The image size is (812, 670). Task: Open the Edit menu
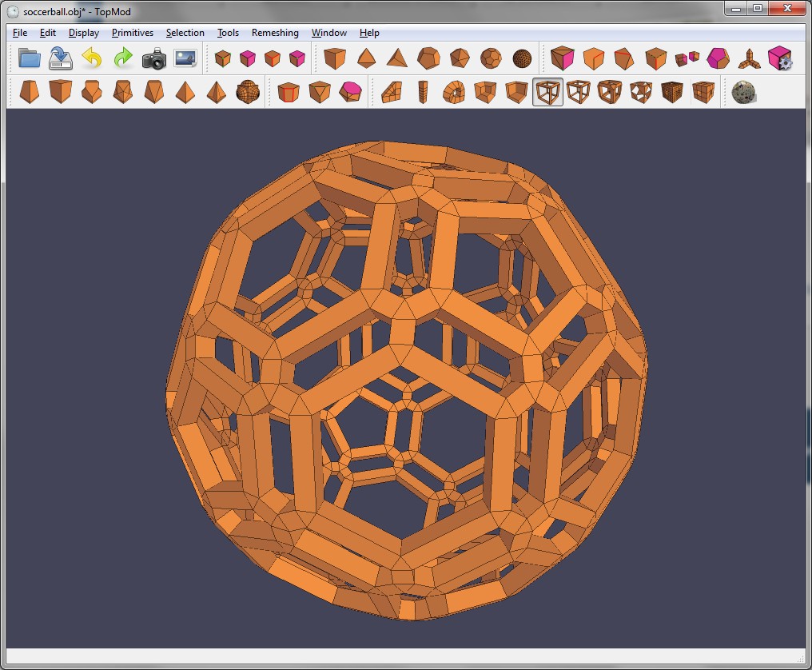pyautogui.click(x=48, y=33)
